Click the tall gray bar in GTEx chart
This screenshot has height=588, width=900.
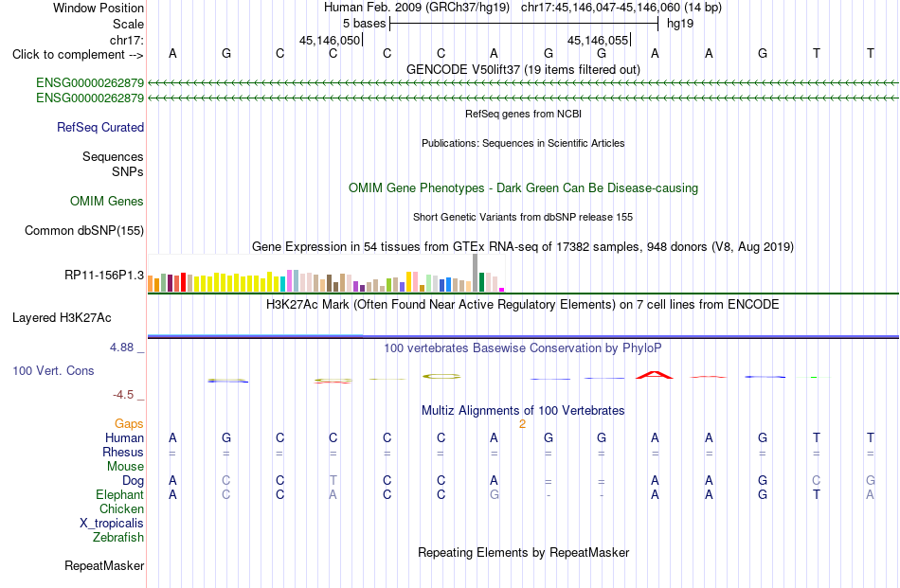(475, 273)
